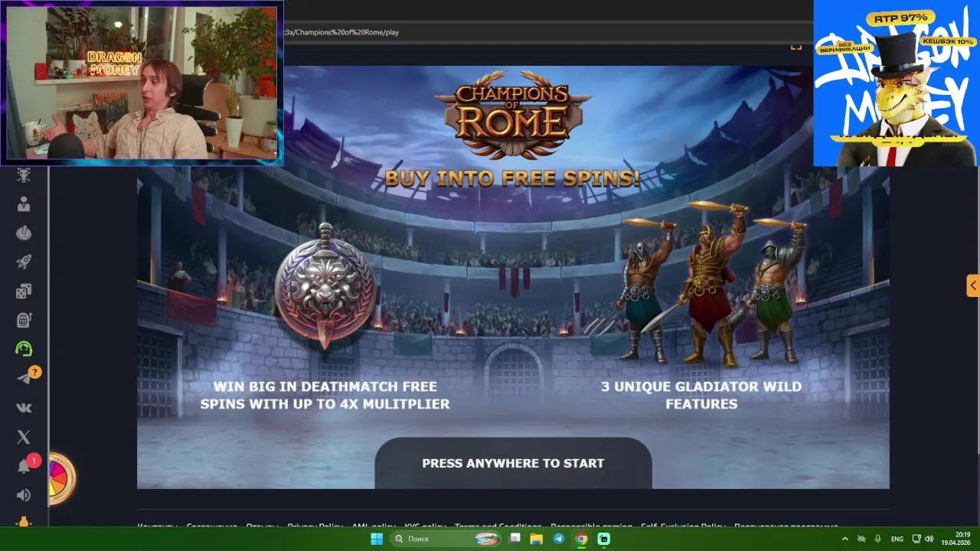
Task: Open the joystick games icon in the sidebar
Action: 24,233
